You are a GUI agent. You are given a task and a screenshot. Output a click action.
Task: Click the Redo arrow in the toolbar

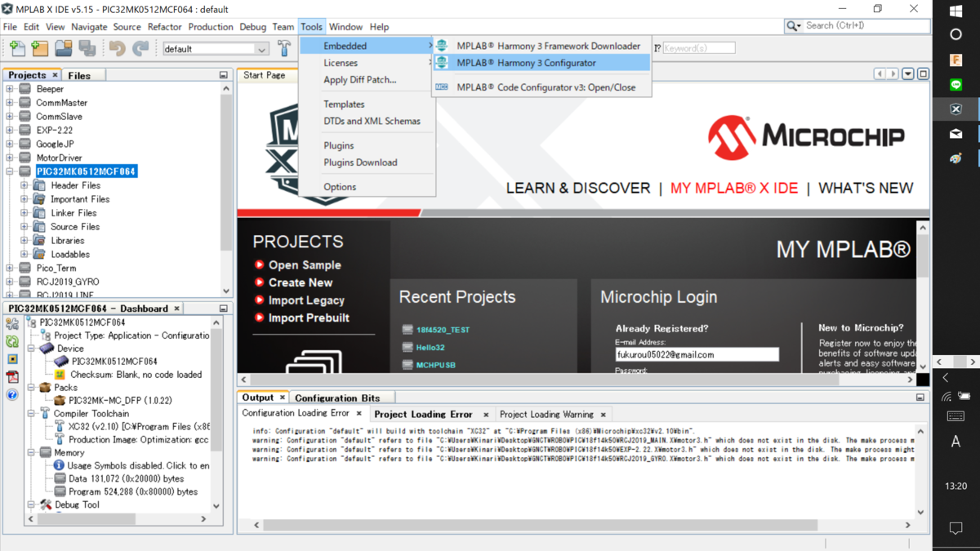point(140,49)
